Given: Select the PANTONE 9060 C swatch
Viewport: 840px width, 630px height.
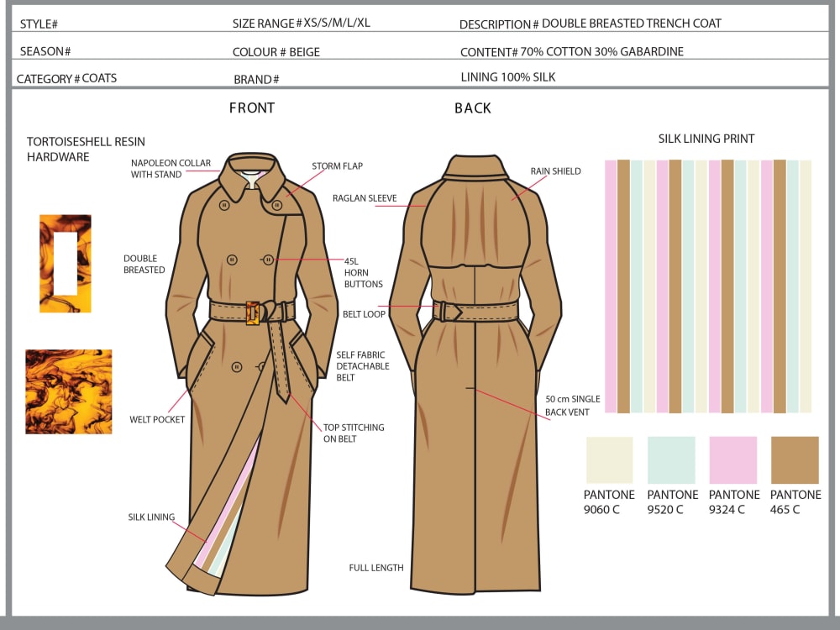Looking at the screenshot, I should point(610,457).
